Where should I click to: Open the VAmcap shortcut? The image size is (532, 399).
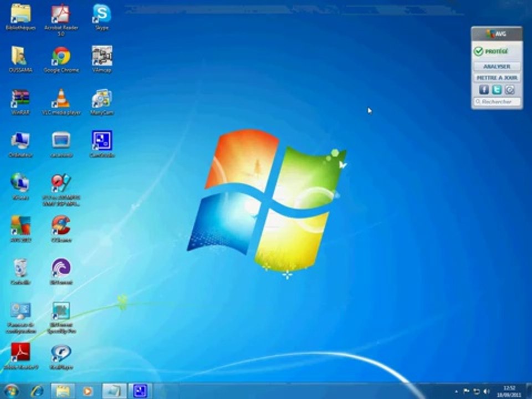[102, 59]
